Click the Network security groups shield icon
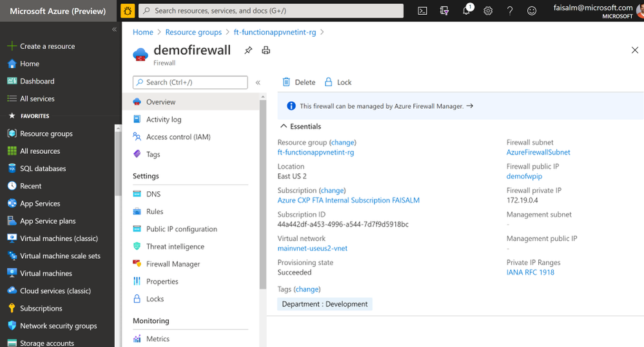The height and width of the screenshot is (347, 644). click(12, 325)
